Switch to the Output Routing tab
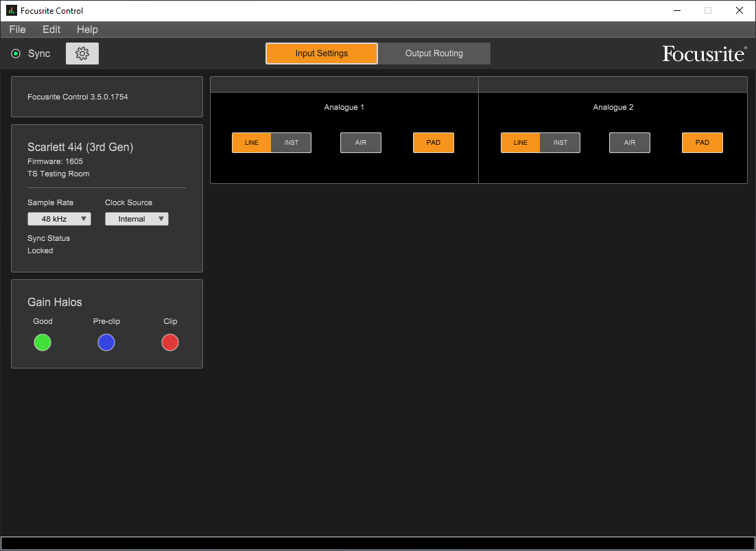This screenshot has width=756, height=551. [434, 54]
